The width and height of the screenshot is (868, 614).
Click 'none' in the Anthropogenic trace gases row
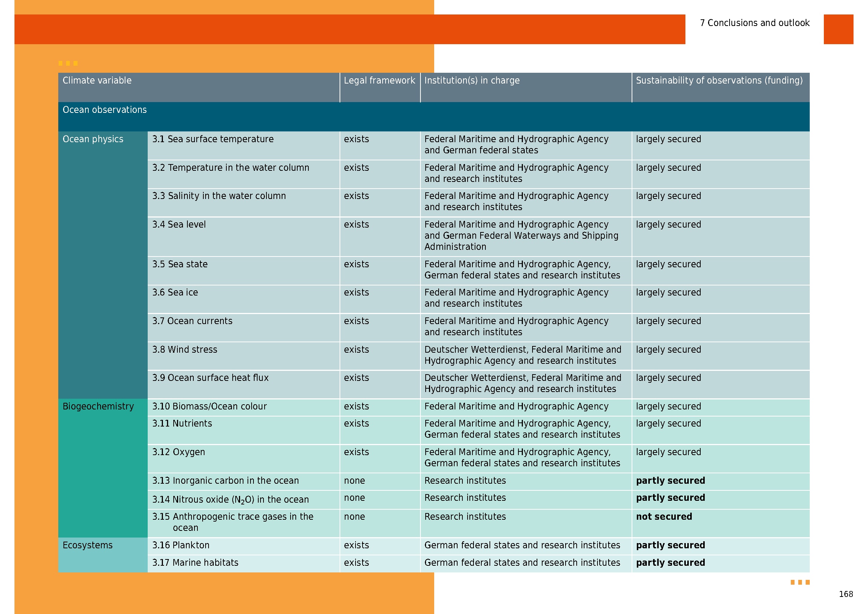[354, 517]
